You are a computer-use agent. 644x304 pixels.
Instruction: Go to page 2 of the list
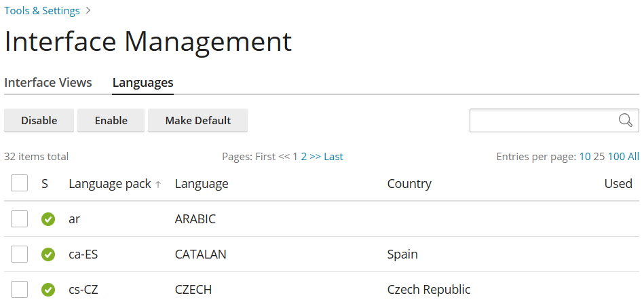(304, 157)
